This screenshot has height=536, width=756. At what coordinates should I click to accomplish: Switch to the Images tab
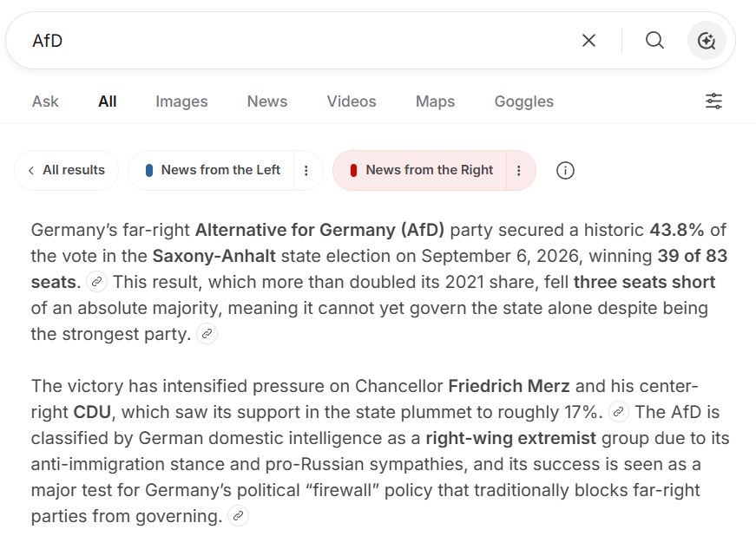click(181, 101)
